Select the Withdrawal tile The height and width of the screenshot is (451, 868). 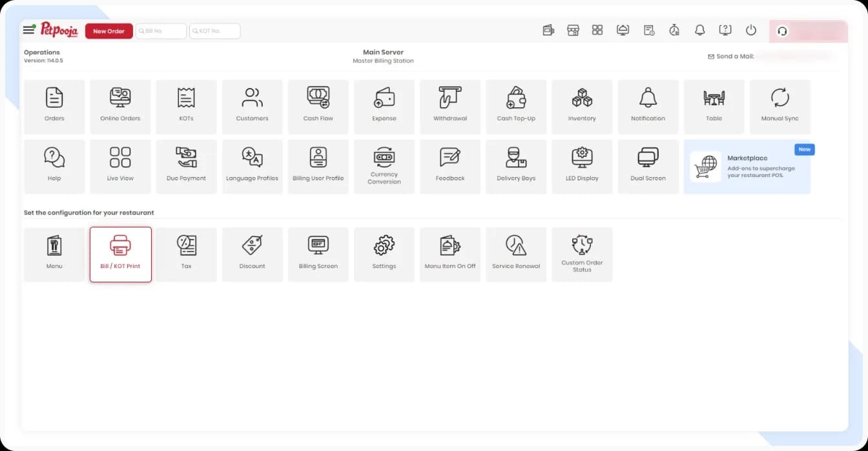coord(449,107)
